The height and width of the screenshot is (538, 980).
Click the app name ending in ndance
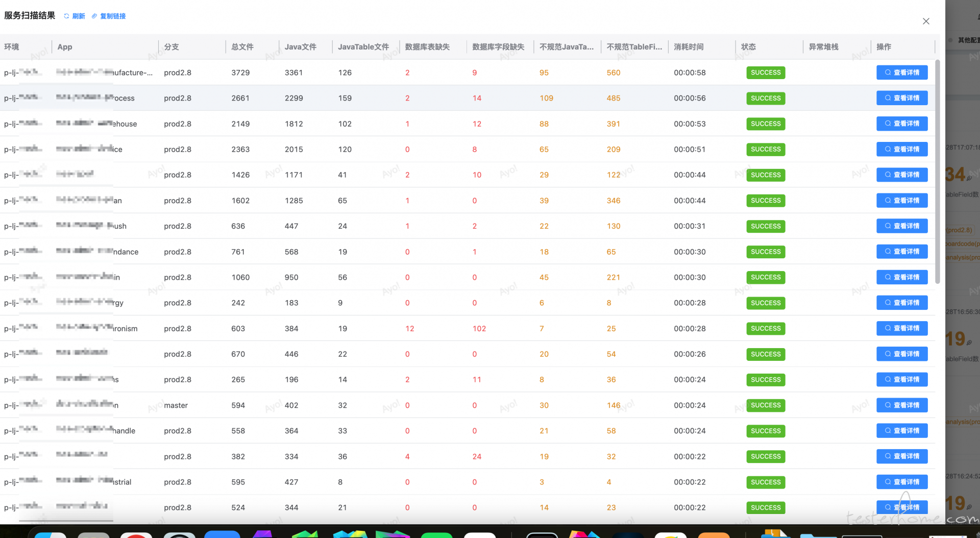pos(97,252)
